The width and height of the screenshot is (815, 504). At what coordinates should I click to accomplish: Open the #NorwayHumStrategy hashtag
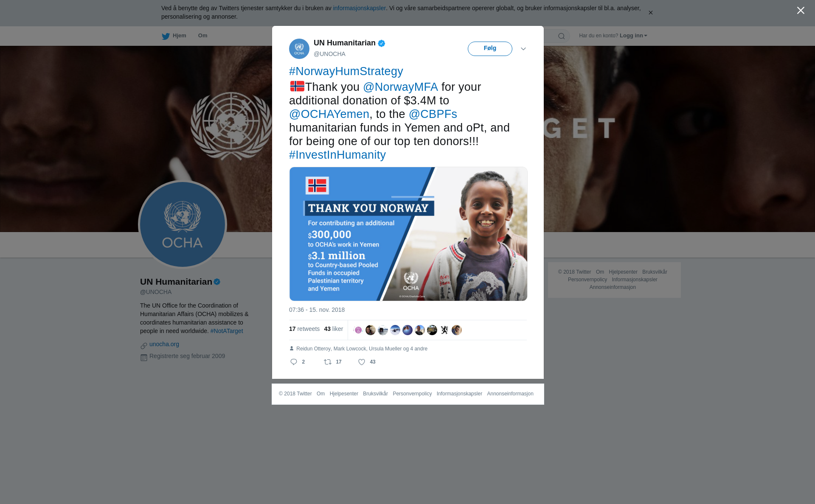click(x=346, y=71)
